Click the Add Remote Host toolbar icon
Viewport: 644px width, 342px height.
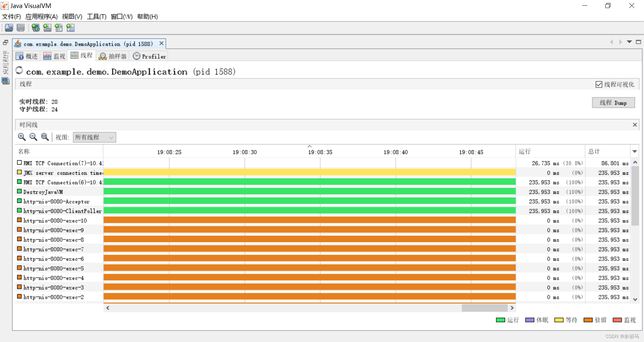(36, 28)
